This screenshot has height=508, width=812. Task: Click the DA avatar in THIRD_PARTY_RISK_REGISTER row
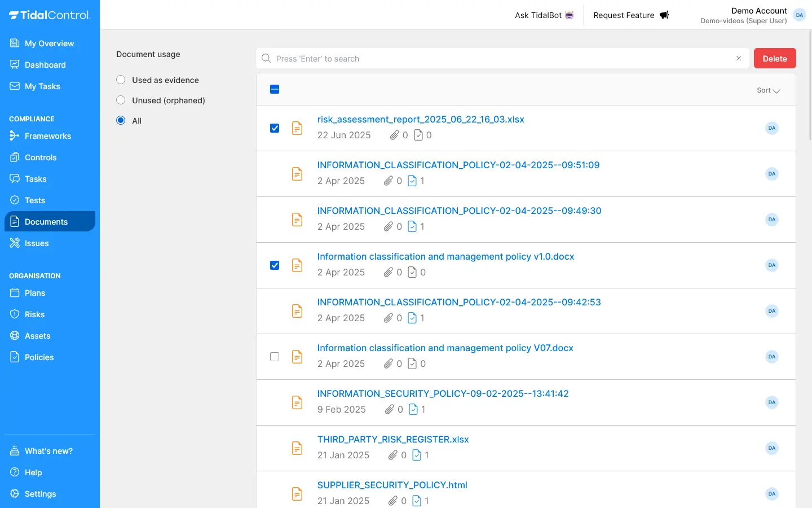pos(771,448)
